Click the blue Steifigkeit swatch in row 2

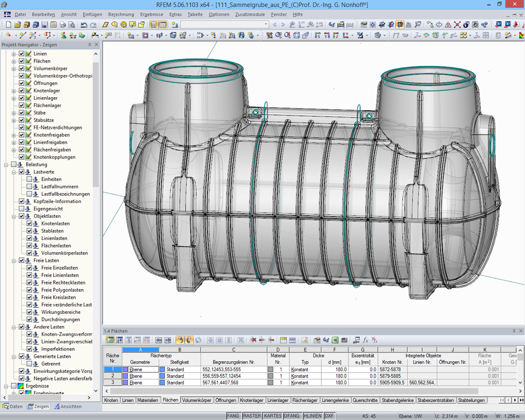[x=162, y=376]
